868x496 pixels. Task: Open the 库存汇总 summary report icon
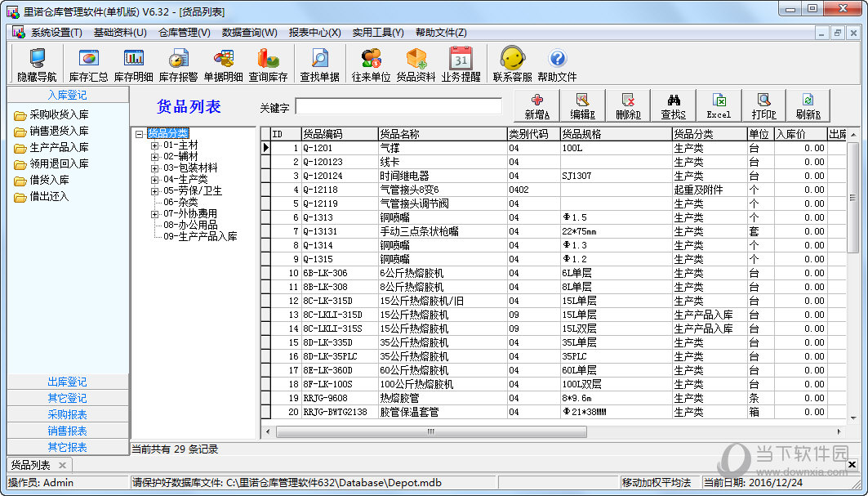coord(87,64)
